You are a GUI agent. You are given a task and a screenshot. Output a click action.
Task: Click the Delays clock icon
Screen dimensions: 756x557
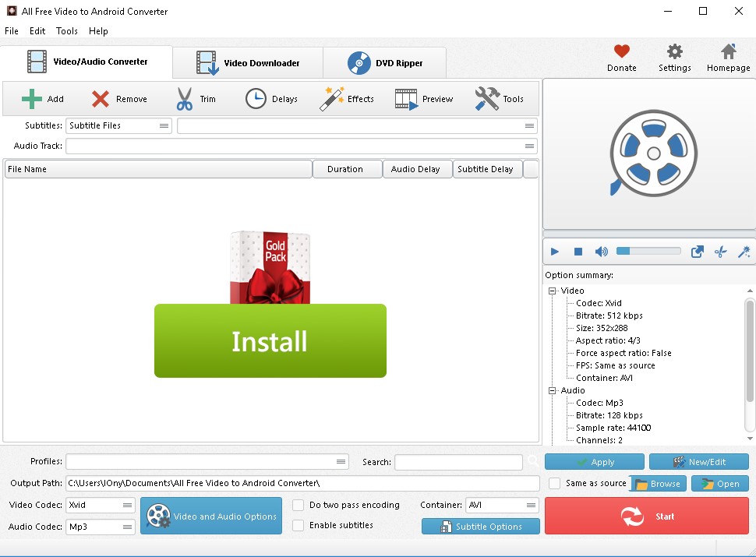coord(257,98)
